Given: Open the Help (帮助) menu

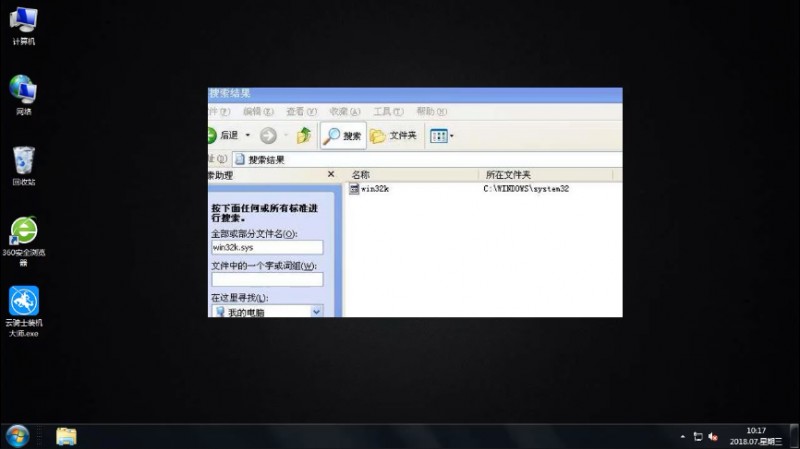Looking at the screenshot, I should click(x=432, y=111).
